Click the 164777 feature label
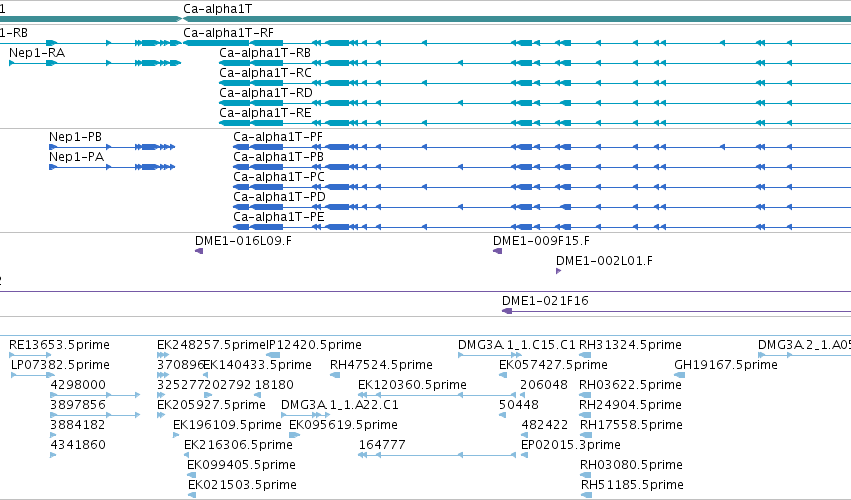Screen dimensions: 851x500 (382, 446)
